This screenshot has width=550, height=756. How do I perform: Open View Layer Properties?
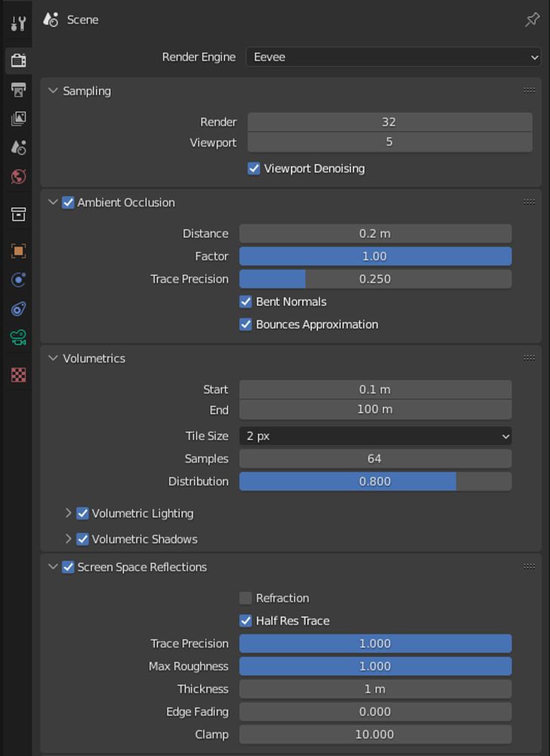pyautogui.click(x=17, y=119)
